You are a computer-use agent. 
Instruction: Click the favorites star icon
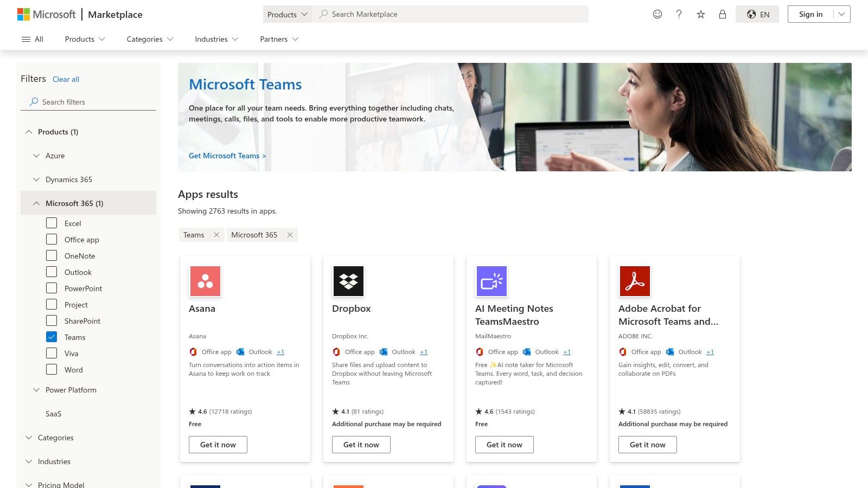700,14
